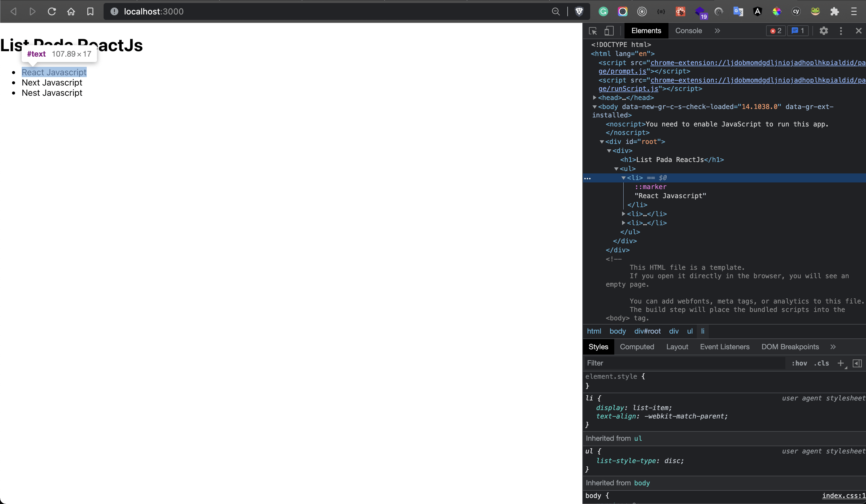This screenshot has width=866, height=504.
Task: Click React Javascript list item link
Action: (54, 72)
